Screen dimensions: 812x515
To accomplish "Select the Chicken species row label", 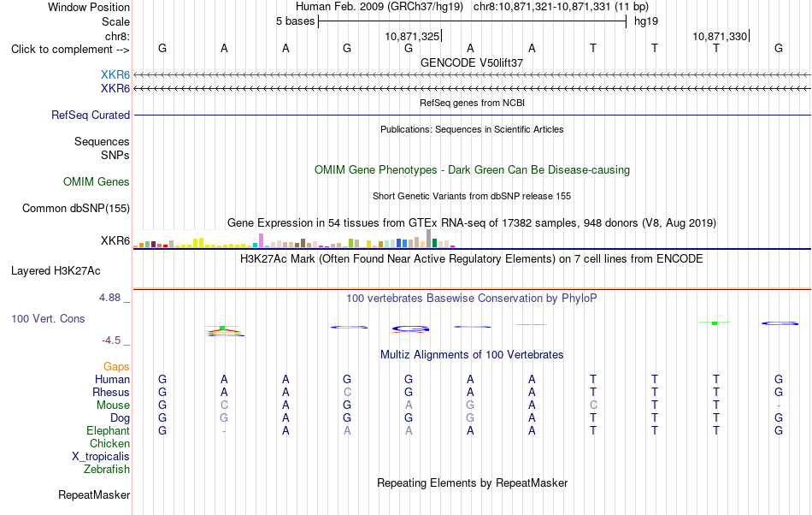I will (109, 443).
